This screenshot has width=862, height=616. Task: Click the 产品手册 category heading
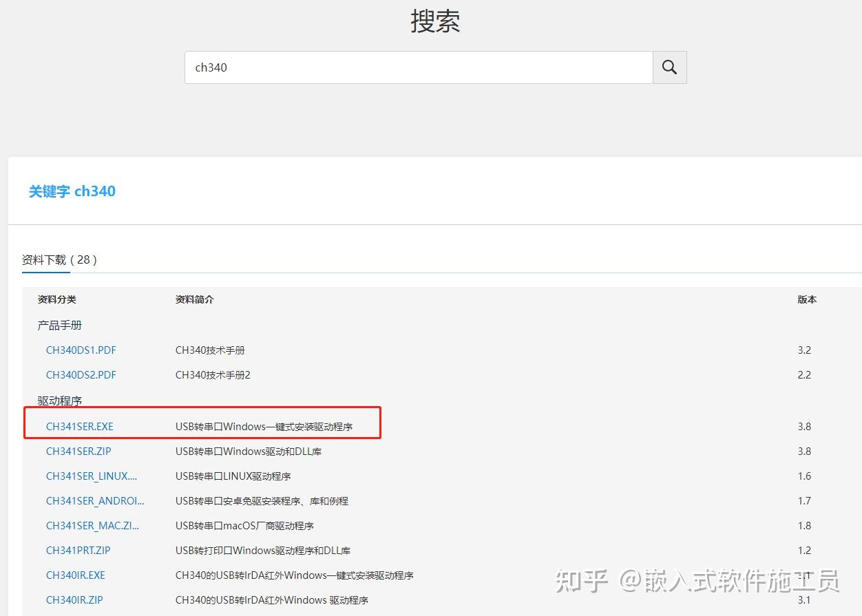click(x=60, y=325)
